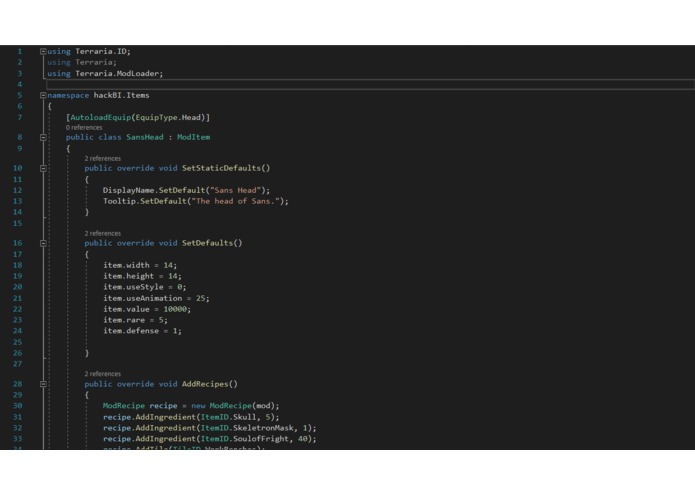Open the '0 references' CodeLens link

pyautogui.click(x=84, y=128)
